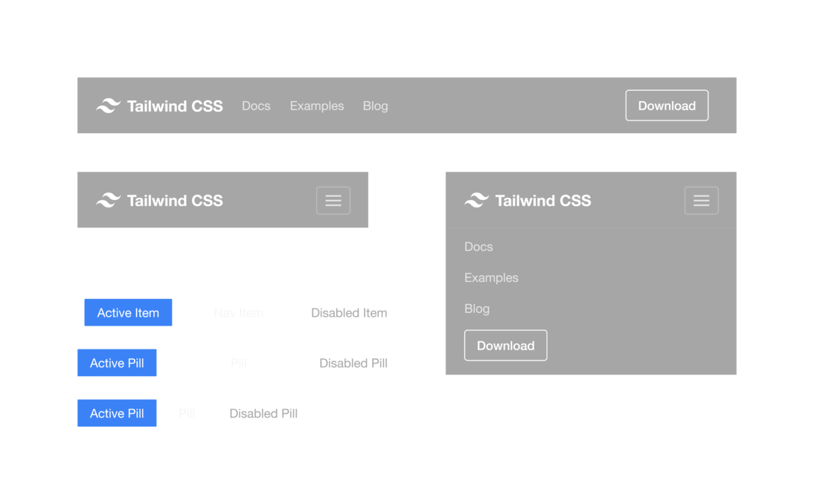This screenshot has width=814, height=504.
Task: Click the blue Active Item tab
Action: point(128,313)
